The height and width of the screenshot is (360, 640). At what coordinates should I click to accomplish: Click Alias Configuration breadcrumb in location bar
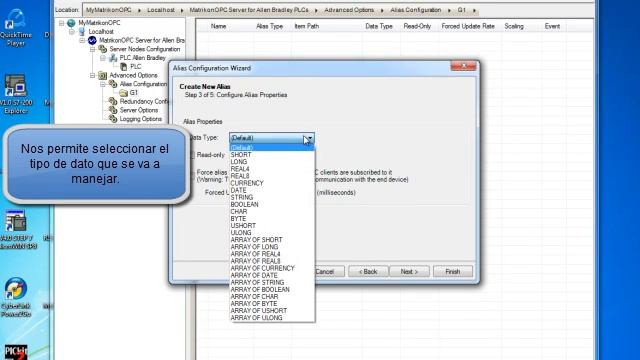pos(416,10)
